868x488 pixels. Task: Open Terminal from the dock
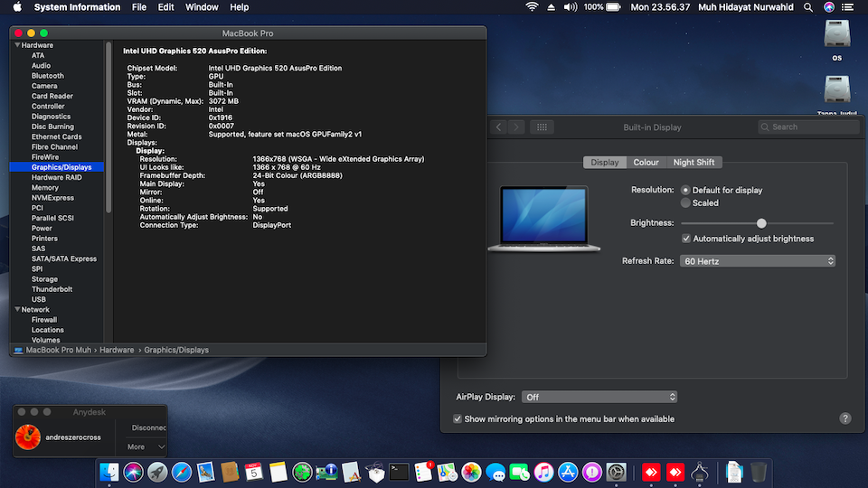tap(401, 472)
